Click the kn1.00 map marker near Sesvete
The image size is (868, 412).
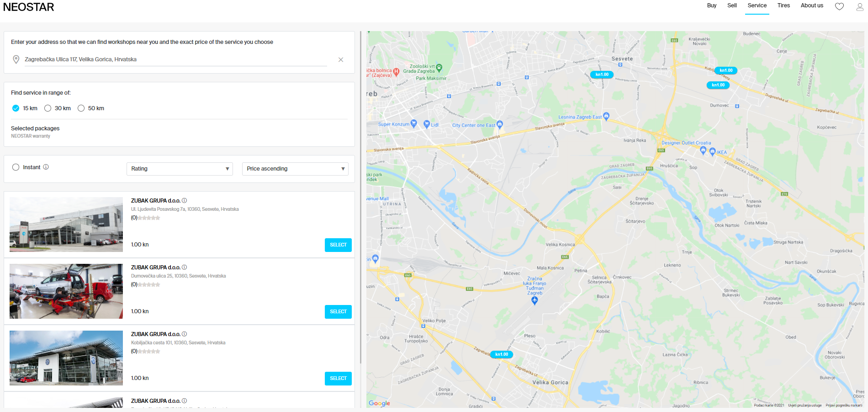click(x=602, y=74)
